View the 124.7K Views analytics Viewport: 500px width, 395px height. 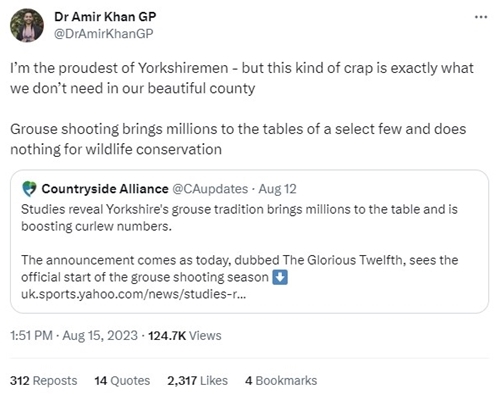point(185,335)
